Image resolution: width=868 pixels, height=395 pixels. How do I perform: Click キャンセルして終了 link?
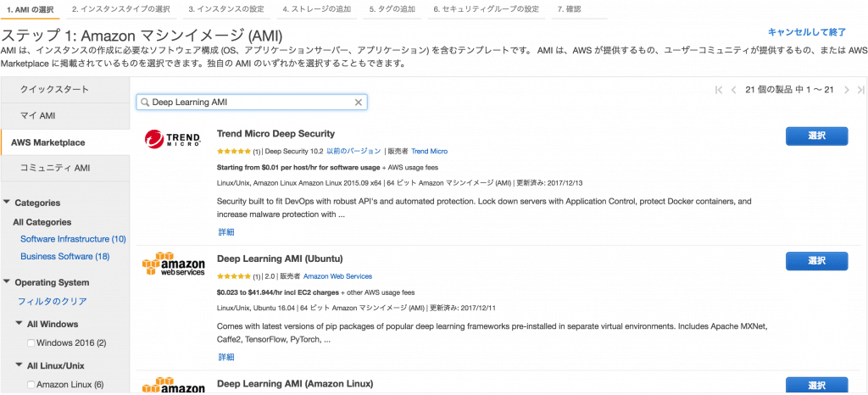coord(807,32)
